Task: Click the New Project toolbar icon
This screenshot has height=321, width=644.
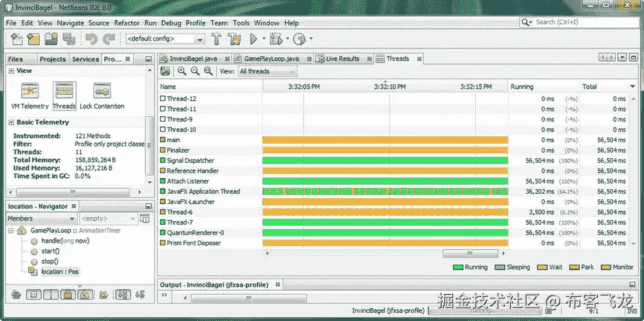Action: [x=33, y=39]
